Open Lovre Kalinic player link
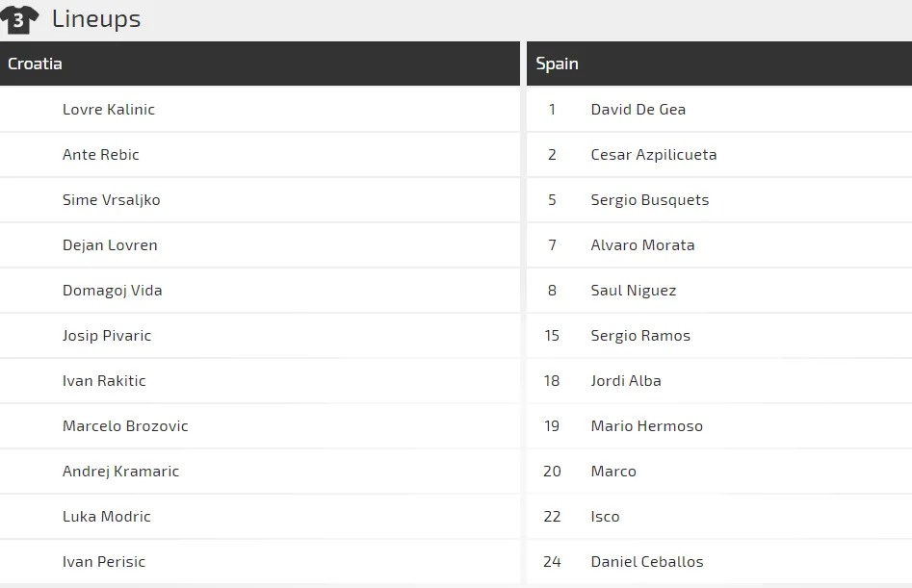The image size is (912, 588). point(109,110)
